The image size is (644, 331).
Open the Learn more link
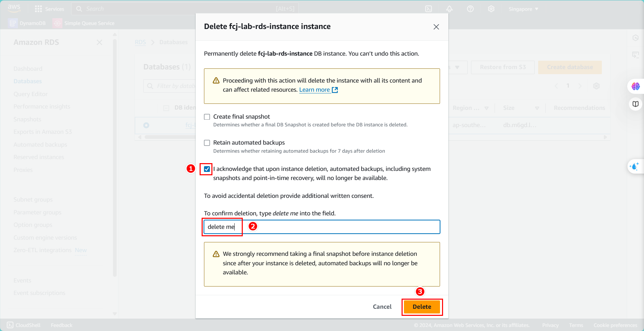[x=314, y=90]
